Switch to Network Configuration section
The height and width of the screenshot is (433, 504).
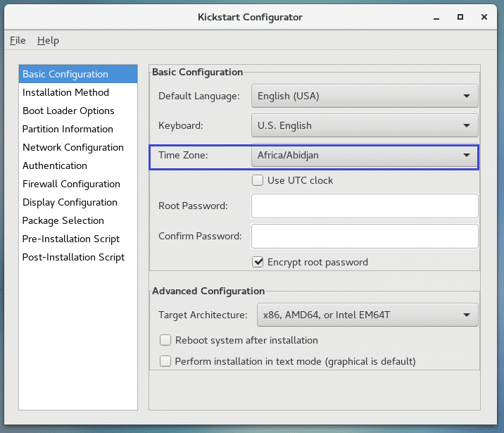(x=73, y=147)
